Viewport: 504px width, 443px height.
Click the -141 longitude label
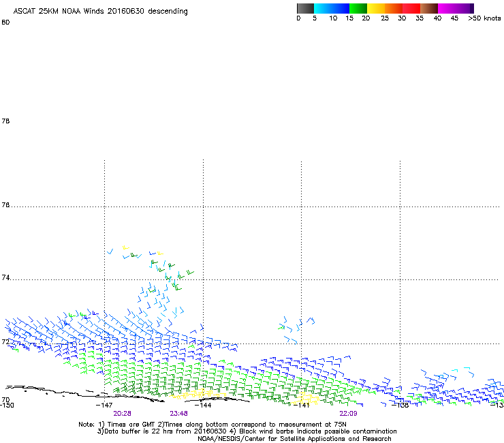click(x=301, y=406)
